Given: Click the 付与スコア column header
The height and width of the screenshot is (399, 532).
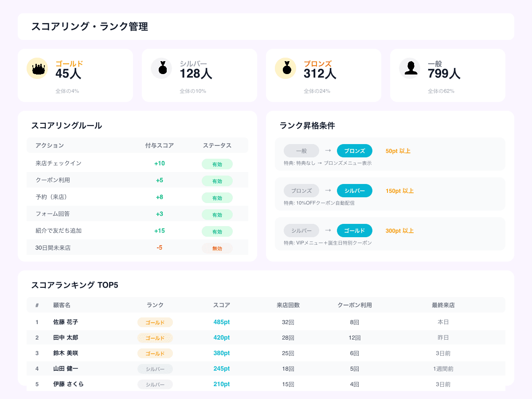Looking at the screenshot, I should click(160, 145).
